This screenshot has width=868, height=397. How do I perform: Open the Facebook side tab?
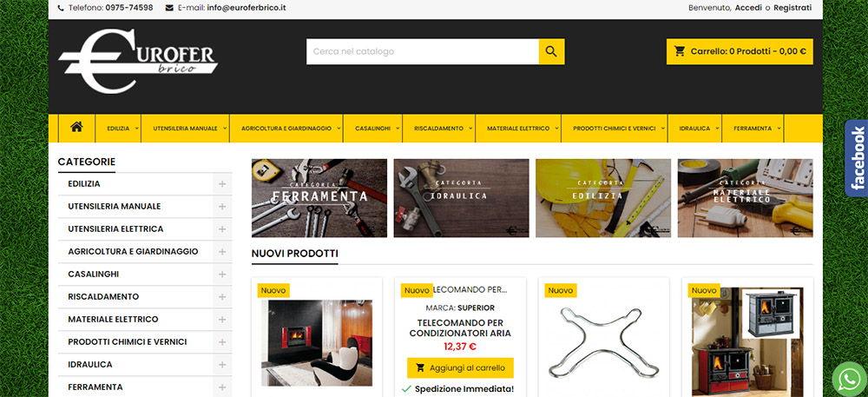(857, 158)
